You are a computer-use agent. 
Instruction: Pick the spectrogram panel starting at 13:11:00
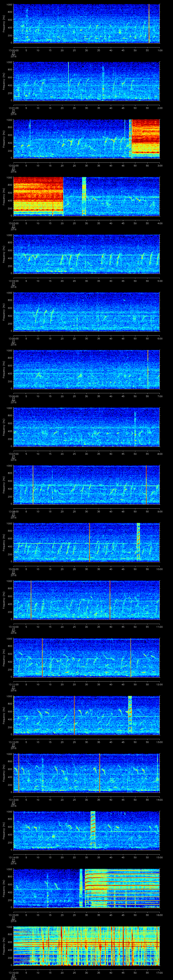pyautogui.click(x=87, y=658)
